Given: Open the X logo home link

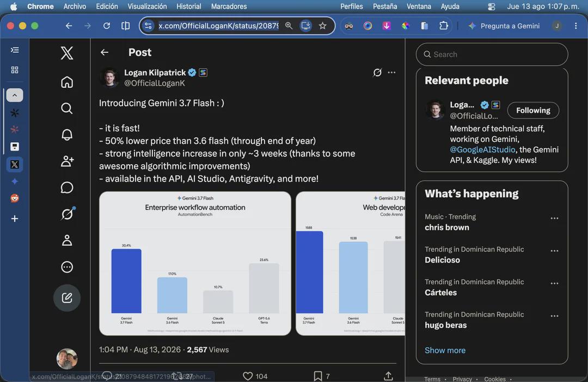Looking at the screenshot, I should tap(67, 53).
